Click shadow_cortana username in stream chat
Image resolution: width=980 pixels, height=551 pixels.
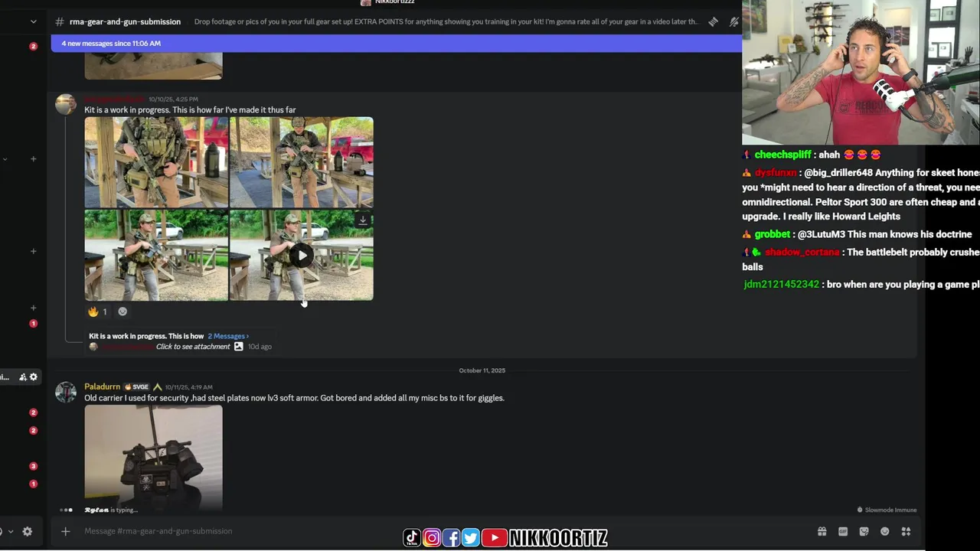coord(802,253)
